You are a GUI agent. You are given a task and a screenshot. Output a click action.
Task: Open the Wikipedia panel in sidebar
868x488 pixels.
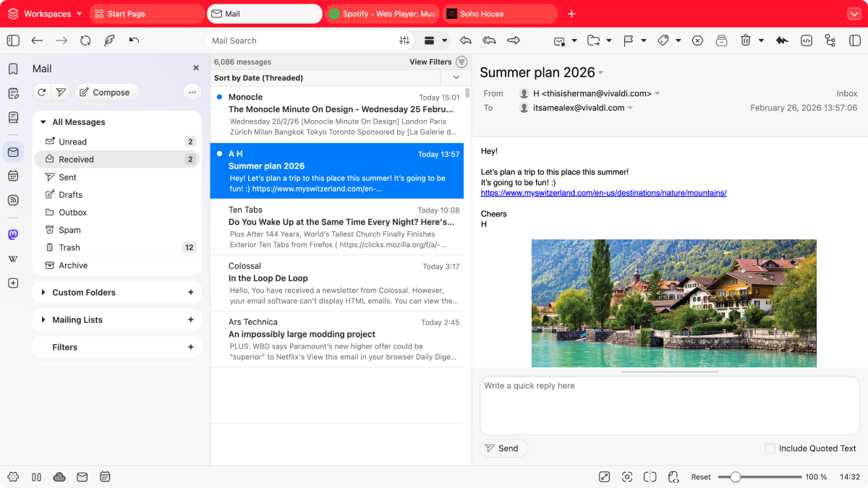(x=13, y=259)
